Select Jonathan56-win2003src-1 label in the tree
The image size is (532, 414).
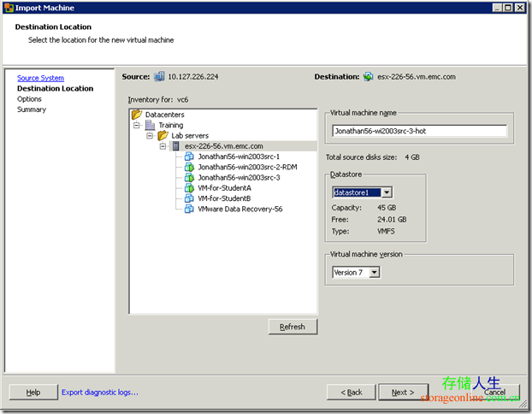click(239, 157)
